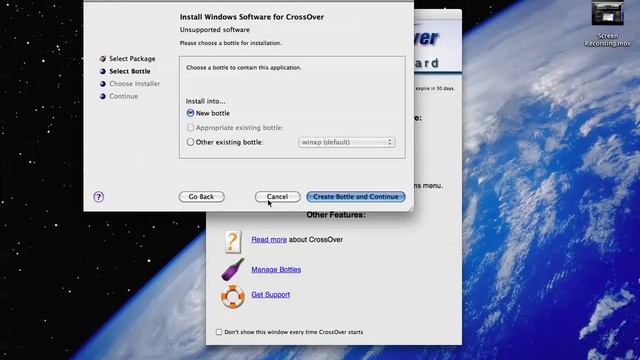Click the Select Bottle step label
The height and width of the screenshot is (360, 640).
pos(130,71)
